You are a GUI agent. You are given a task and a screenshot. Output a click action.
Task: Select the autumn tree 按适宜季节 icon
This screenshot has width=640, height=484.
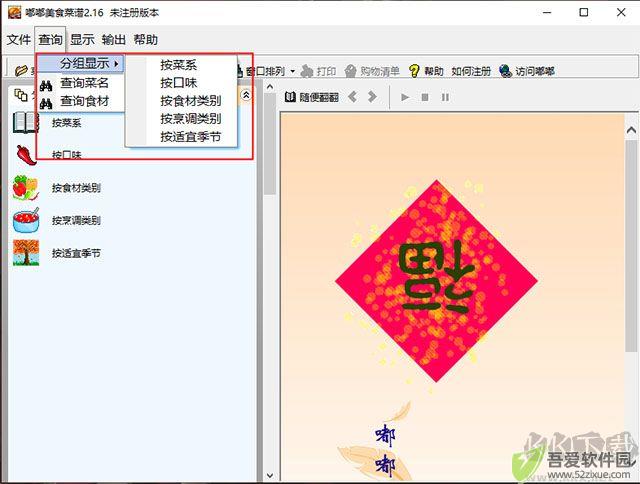click(x=26, y=253)
